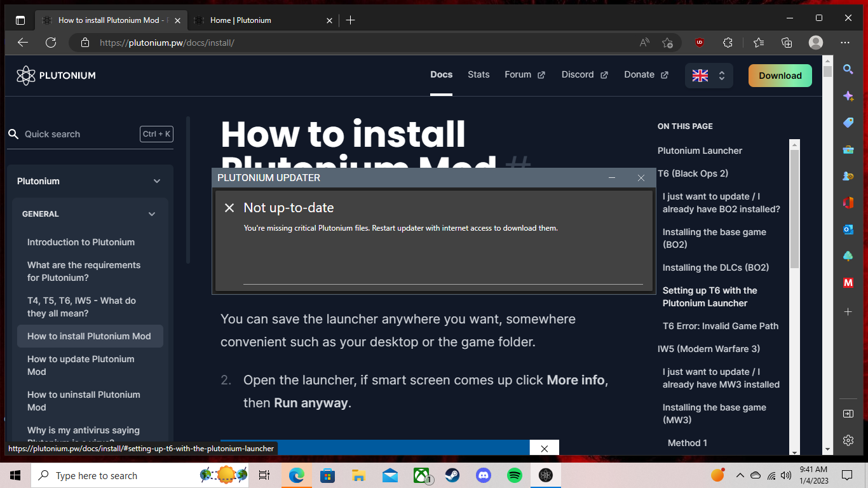Open Tools briefcase icon in sidebar
Screen dimensions: 868x488
pos(848,149)
